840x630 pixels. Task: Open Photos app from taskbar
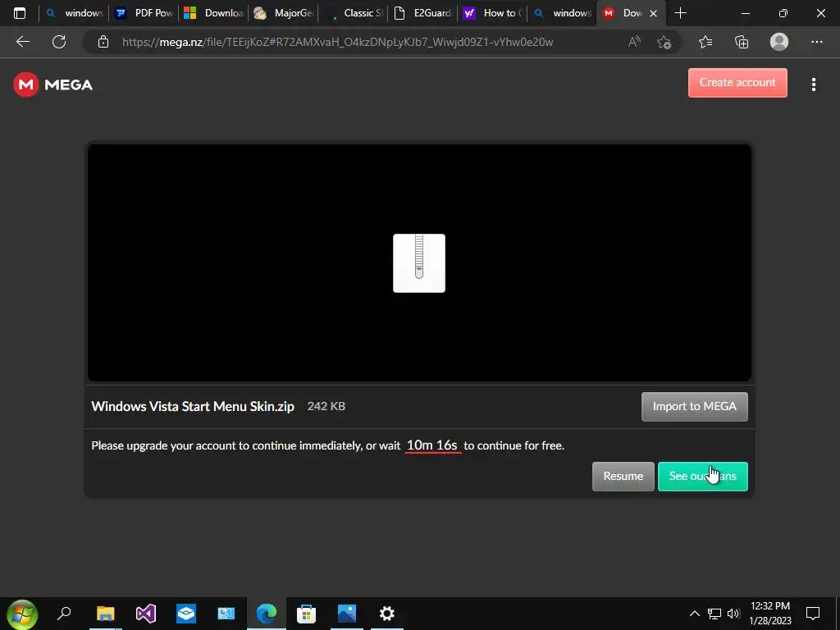[x=347, y=614]
